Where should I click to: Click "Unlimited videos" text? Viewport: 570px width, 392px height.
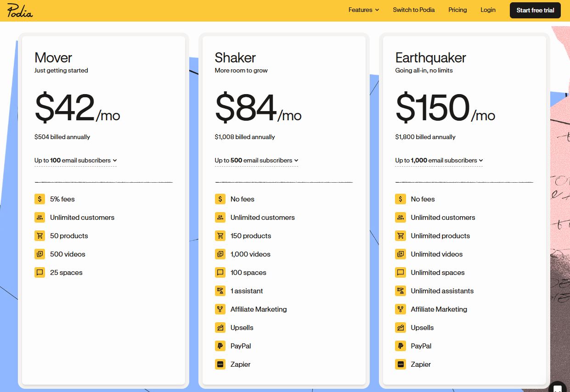[437, 254]
